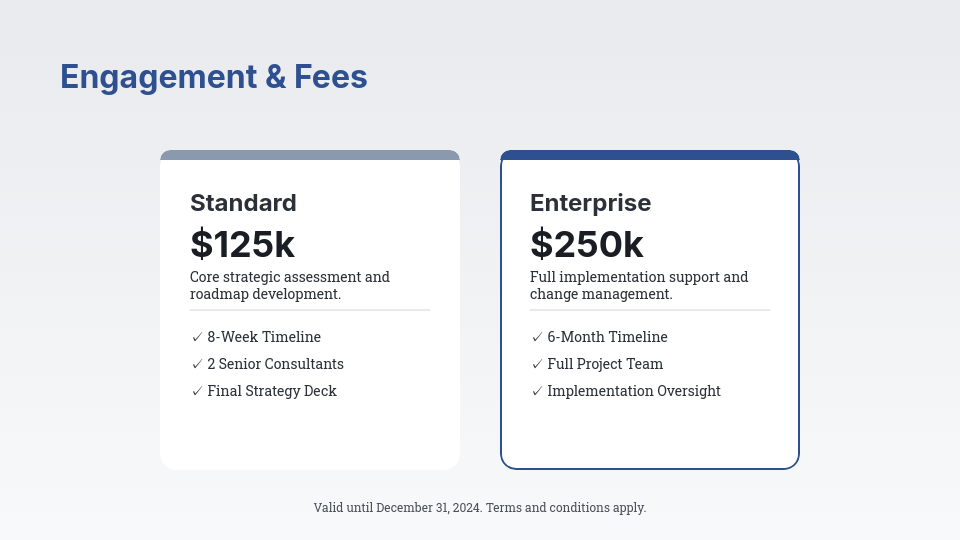Screen dimensions: 960x540
Task: Click the Full Project Team text
Action: pos(605,365)
